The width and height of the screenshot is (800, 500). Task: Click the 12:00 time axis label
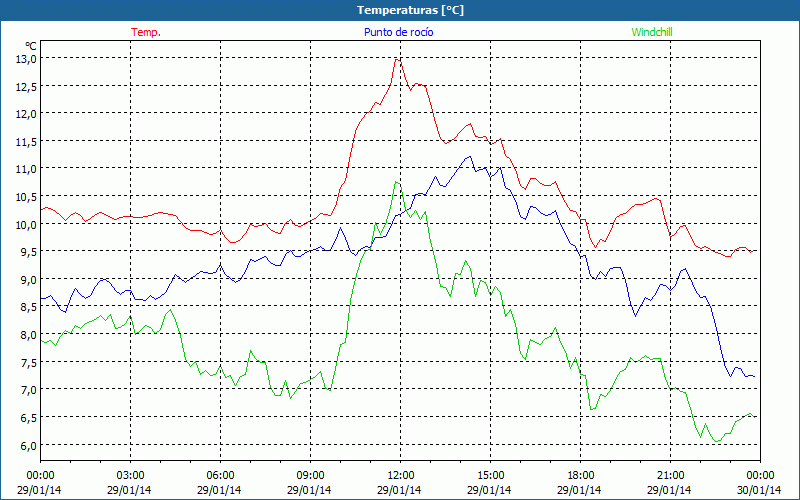click(x=401, y=476)
